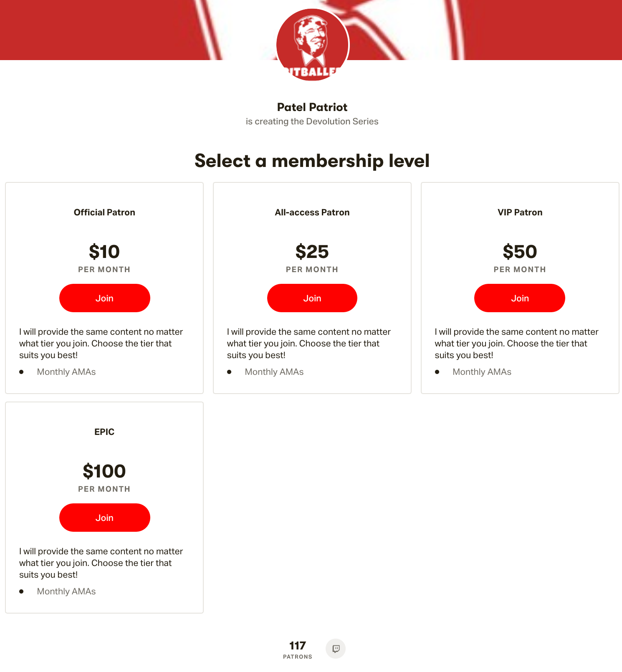This screenshot has width=622, height=672.
Task: Click the EPIC tier title
Action: 104,432
